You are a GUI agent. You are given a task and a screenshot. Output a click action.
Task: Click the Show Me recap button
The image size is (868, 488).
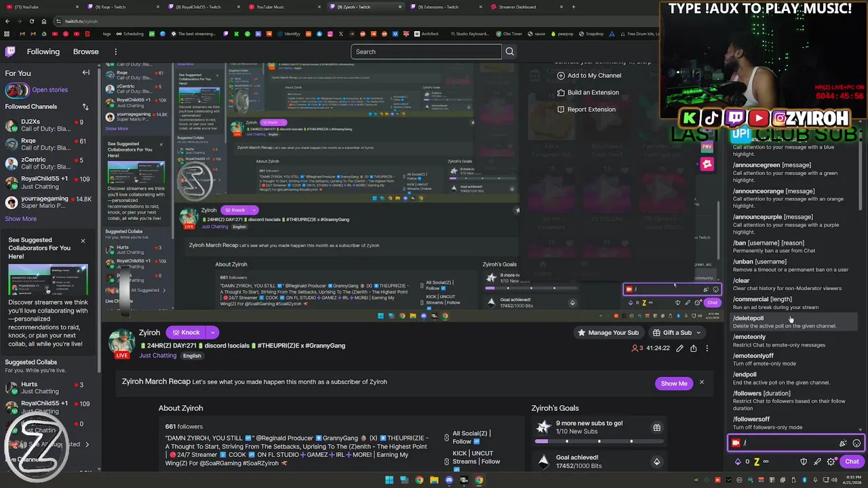(674, 384)
